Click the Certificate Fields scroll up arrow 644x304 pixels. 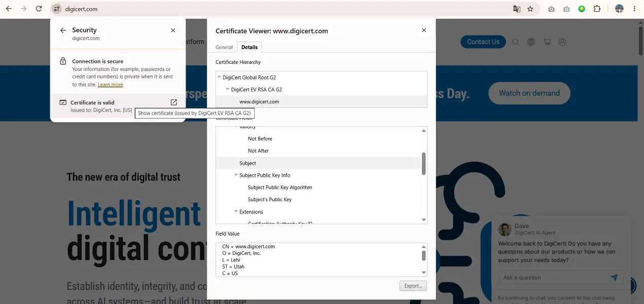click(424, 131)
